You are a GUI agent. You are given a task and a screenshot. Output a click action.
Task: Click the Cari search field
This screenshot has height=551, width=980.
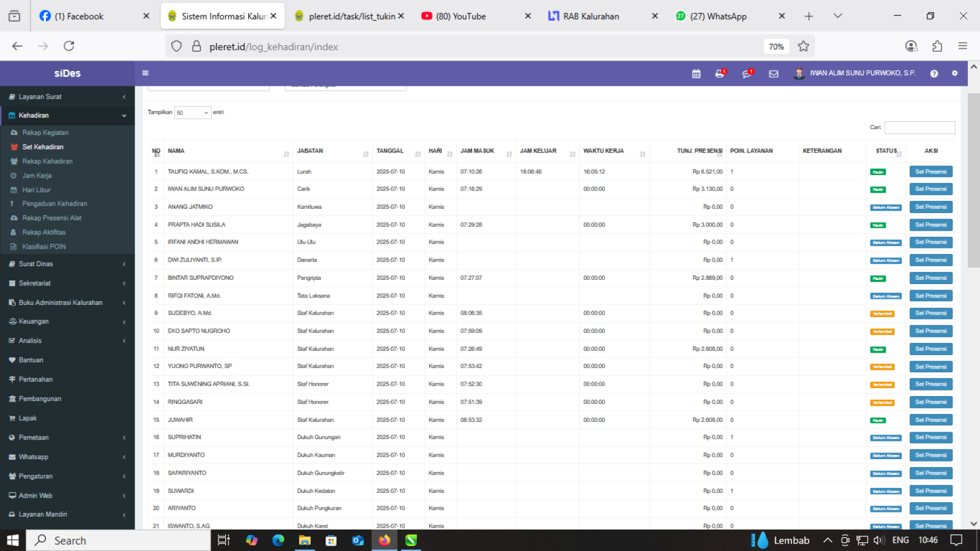click(919, 127)
